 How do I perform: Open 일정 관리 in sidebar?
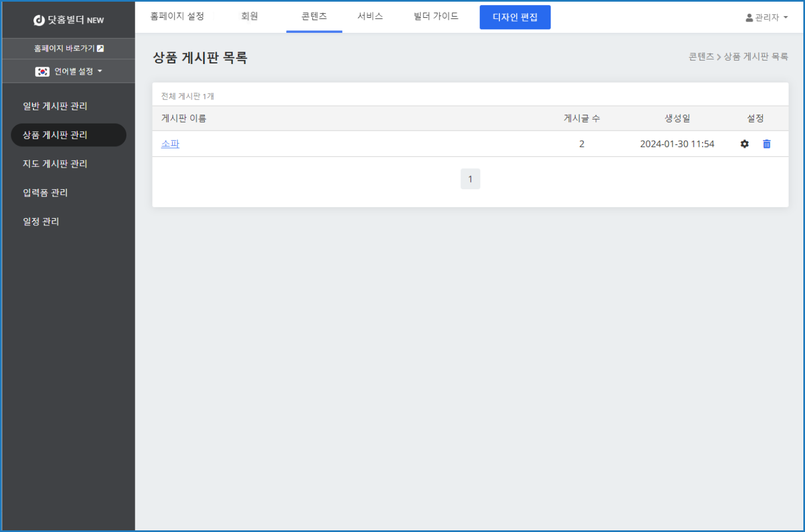point(41,221)
